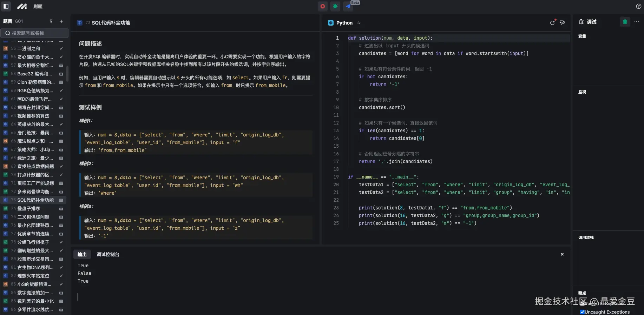Open the debug panel more options ellipsis
644x315 pixels.
[x=637, y=22]
